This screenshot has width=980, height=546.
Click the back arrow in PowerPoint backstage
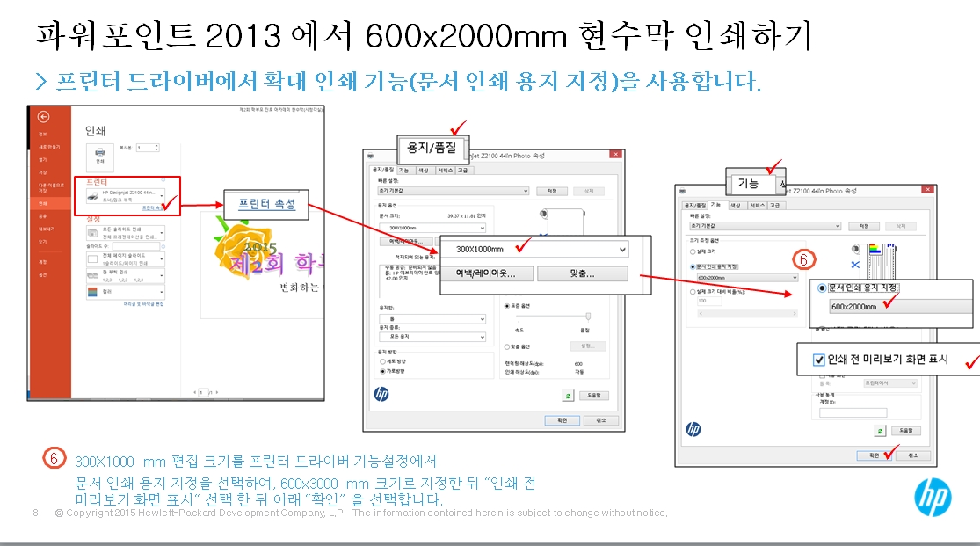43,117
